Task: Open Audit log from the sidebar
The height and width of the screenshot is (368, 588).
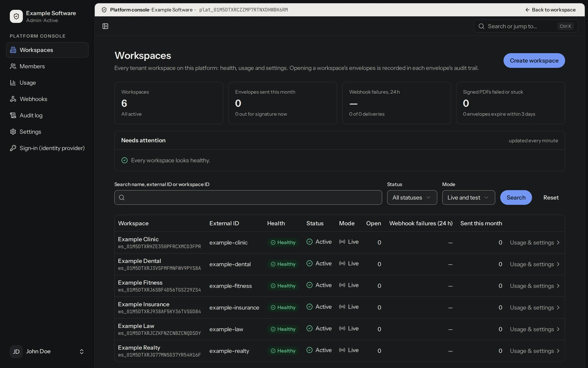Action: 47,115
